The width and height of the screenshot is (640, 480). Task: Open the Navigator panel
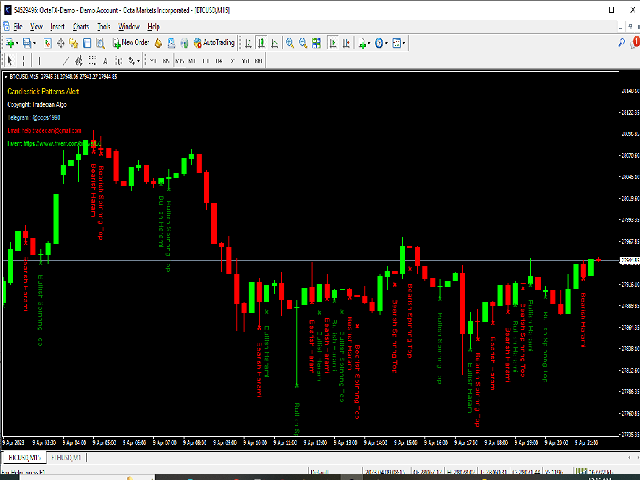pyautogui.click(x=74, y=43)
